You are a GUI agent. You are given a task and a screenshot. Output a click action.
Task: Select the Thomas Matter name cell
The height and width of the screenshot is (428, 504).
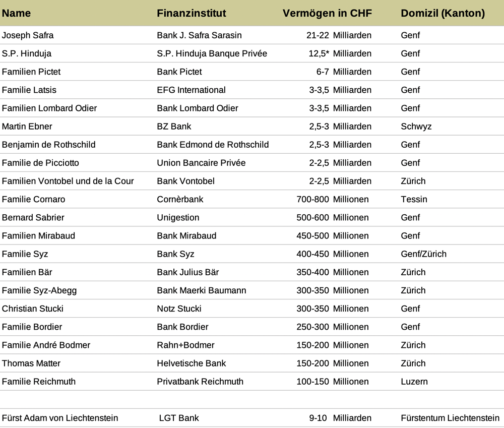coord(31,363)
